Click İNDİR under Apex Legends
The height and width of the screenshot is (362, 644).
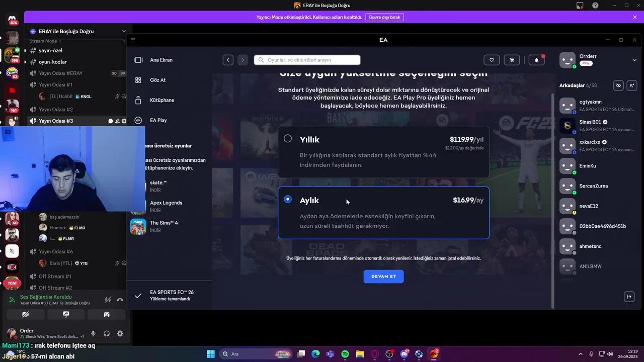(x=155, y=210)
